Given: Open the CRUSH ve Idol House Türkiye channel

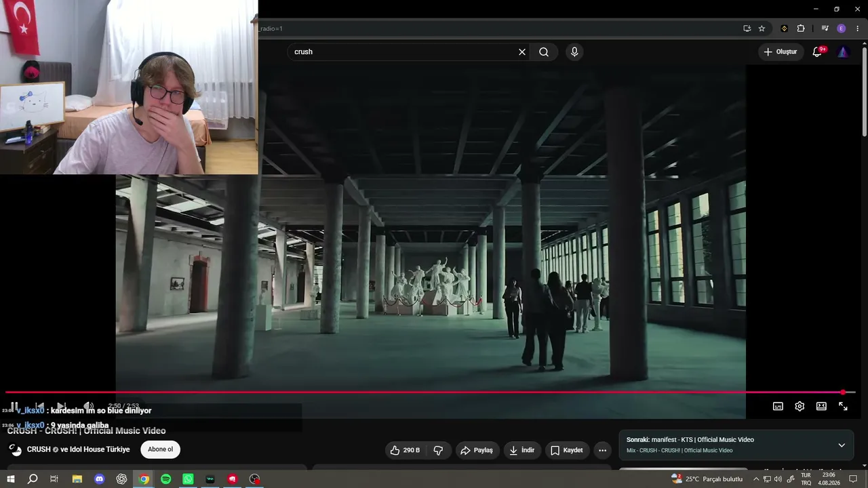Looking at the screenshot, I should coord(79,449).
